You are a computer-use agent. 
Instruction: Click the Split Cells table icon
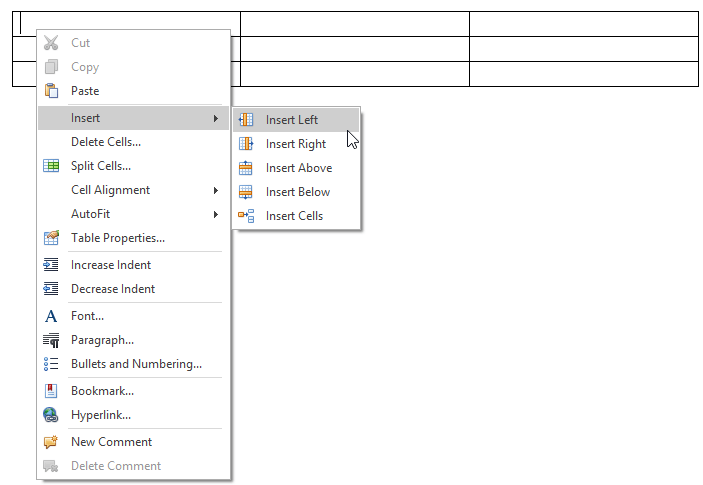[51, 166]
